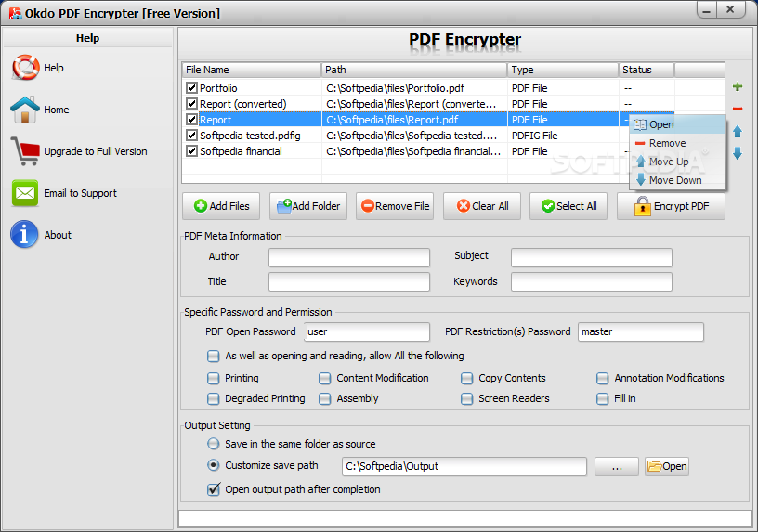This screenshot has width=758, height=532.
Task: Click the About label in the sidebar
Action: coord(58,235)
